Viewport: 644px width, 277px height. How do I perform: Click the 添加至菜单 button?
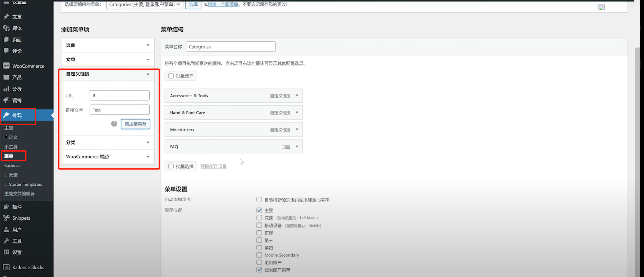[x=135, y=124]
